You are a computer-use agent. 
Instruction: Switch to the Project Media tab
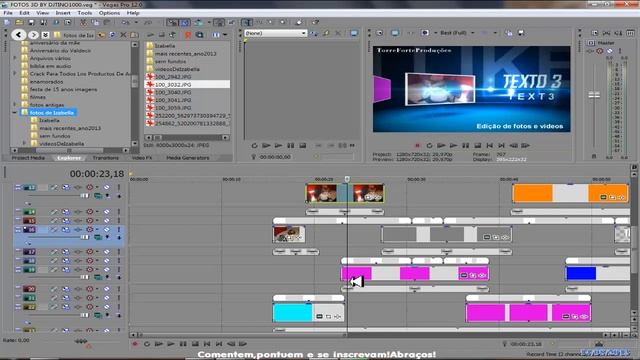(x=28, y=158)
